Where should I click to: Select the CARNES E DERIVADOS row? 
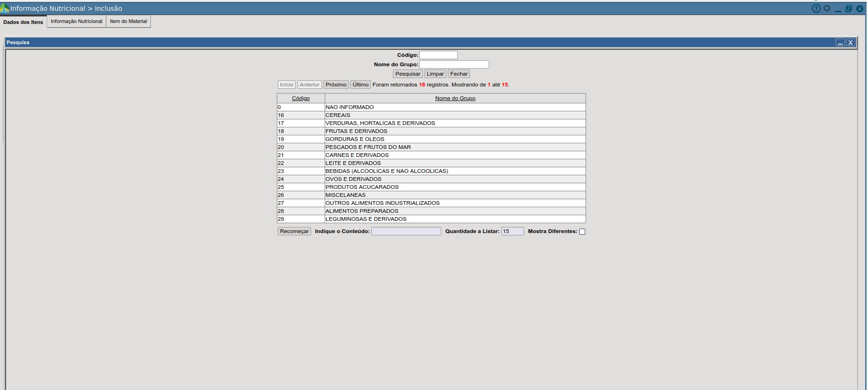(357, 155)
